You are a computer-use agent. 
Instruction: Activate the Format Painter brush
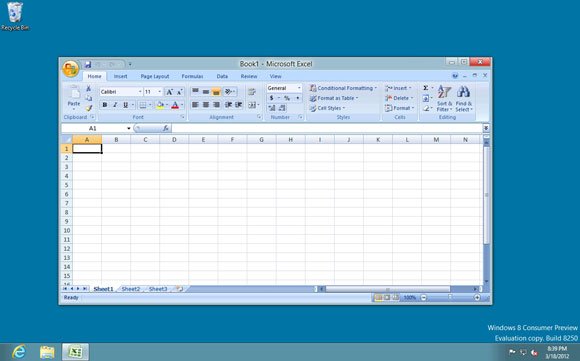pos(89,108)
